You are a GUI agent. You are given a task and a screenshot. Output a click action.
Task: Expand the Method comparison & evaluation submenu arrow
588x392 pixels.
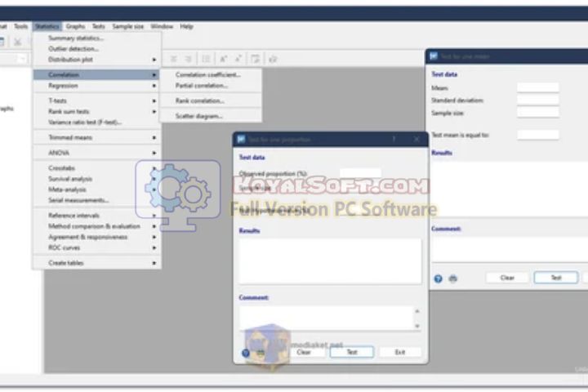point(154,226)
